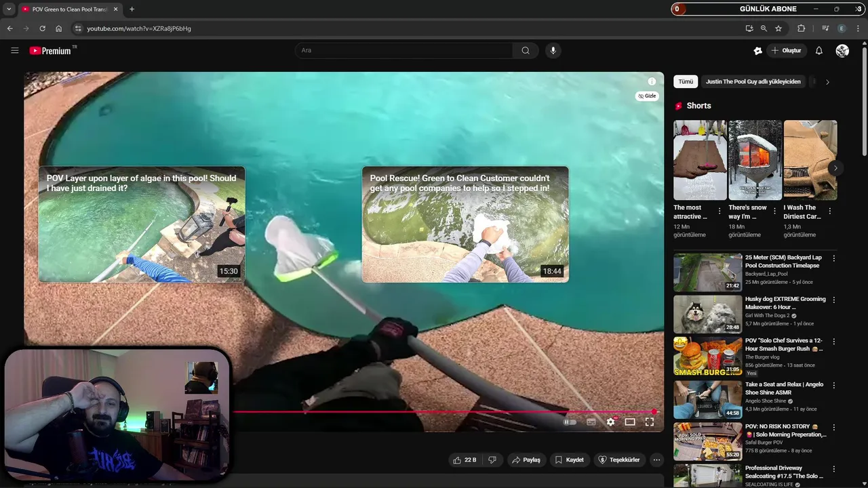Show video info card icon

pyautogui.click(x=652, y=81)
